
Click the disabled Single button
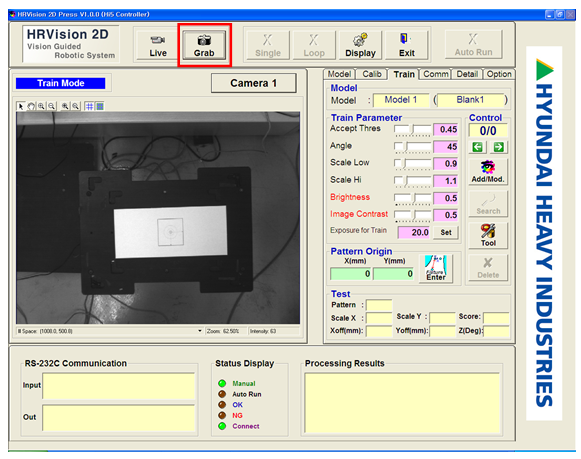pyautogui.click(x=268, y=45)
